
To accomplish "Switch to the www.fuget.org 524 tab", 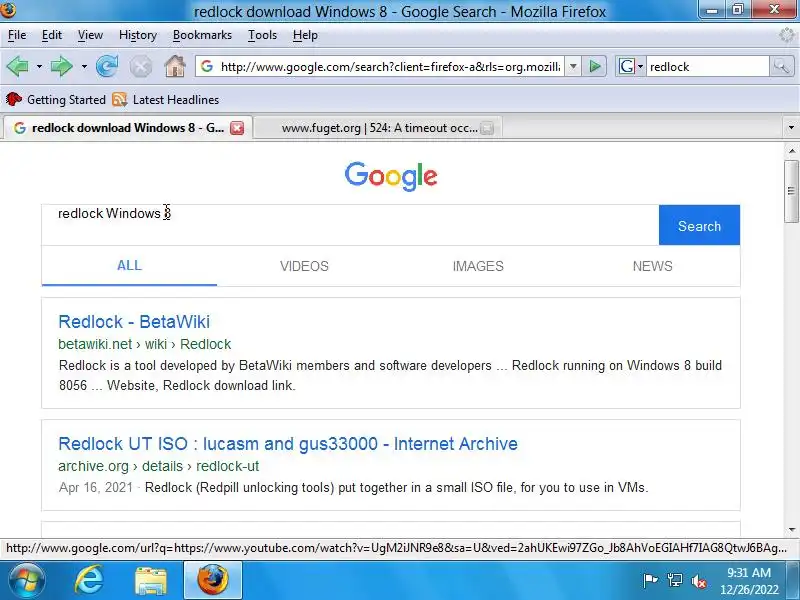I will [378, 128].
